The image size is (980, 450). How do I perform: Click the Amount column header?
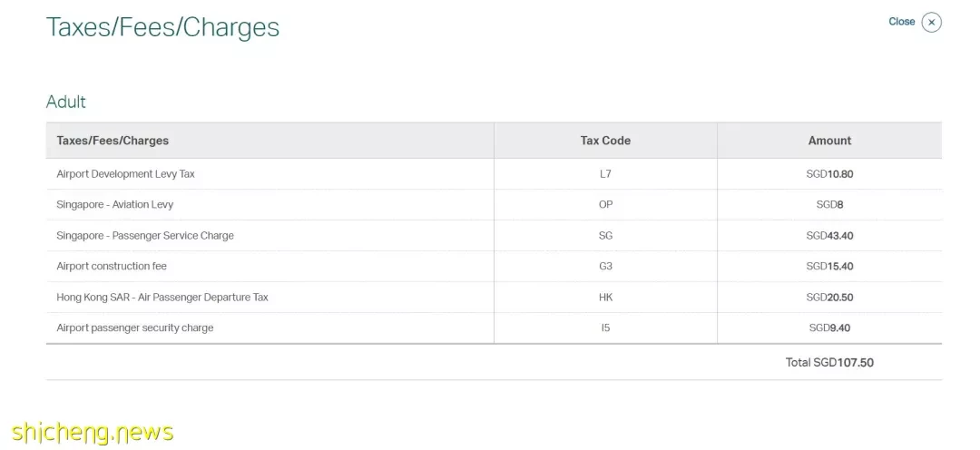pos(829,141)
